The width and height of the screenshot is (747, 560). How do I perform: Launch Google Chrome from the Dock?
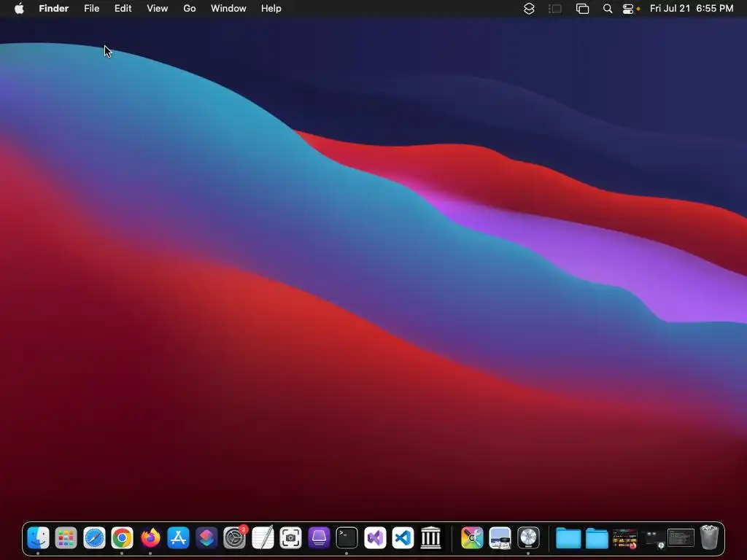pyautogui.click(x=123, y=538)
